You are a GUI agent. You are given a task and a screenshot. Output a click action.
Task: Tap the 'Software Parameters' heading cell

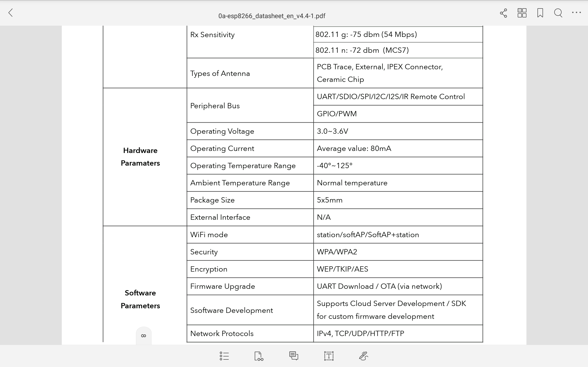point(140,299)
